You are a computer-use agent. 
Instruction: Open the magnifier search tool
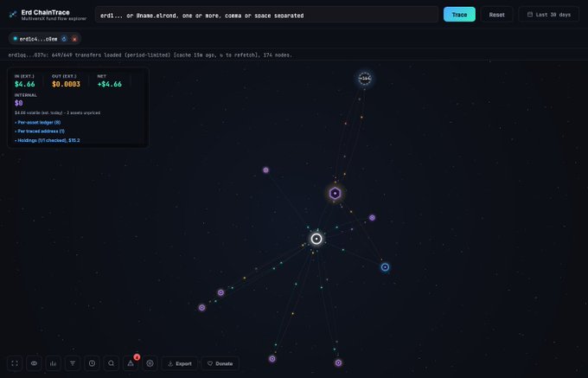[x=111, y=363]
